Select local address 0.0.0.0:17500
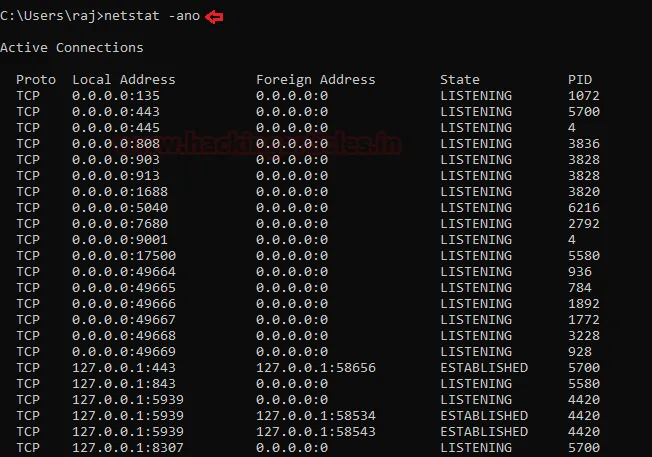This screenshot has width=652, height=457. (120, 256)
